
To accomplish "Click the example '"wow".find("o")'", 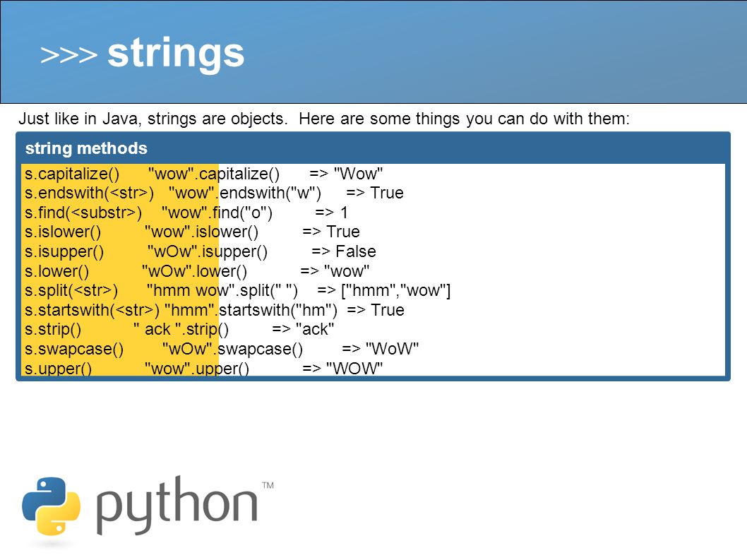I will pyautogui.click(x=217, y=213).
